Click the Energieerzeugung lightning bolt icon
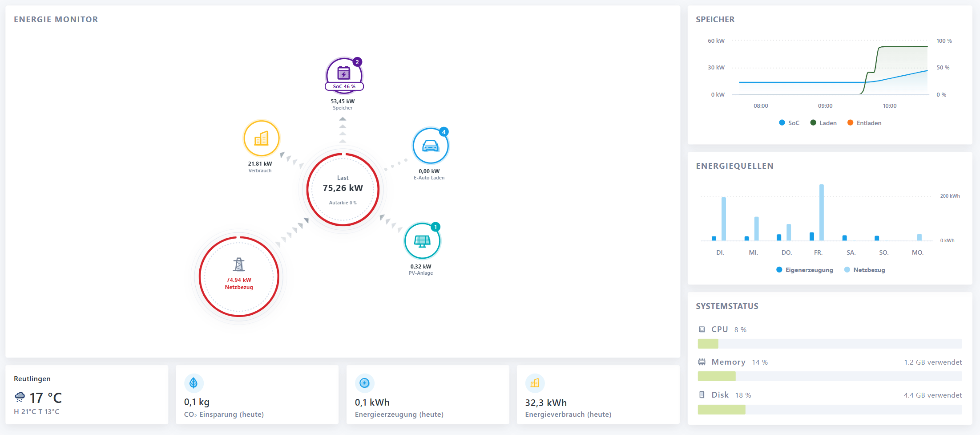This screenshot has height=435, width=980. 364,383
